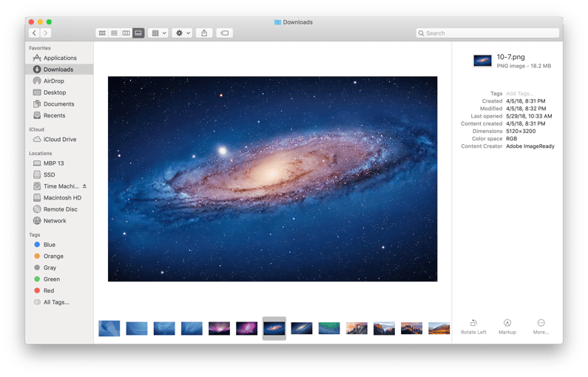The image size is (588, 377).
Task: Switch to icon view
Action: 102,33
